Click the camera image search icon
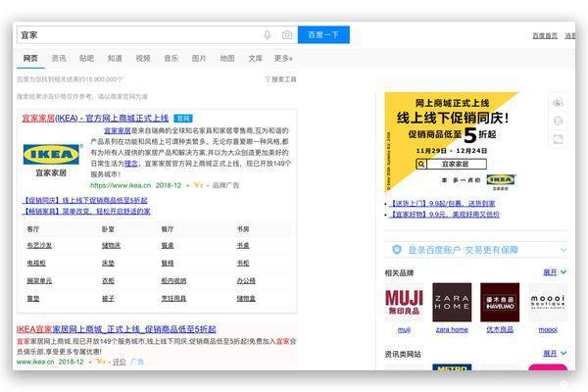588x392 pixels. click(286, 35)
